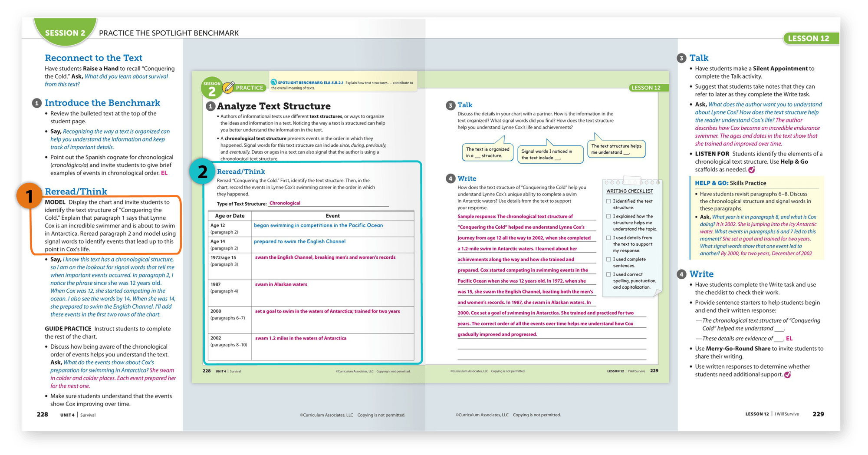This screenshot has width=868, height=455.
Task: Click the 'Chronological' text structure answer
Action: click(x=285, y=203)
